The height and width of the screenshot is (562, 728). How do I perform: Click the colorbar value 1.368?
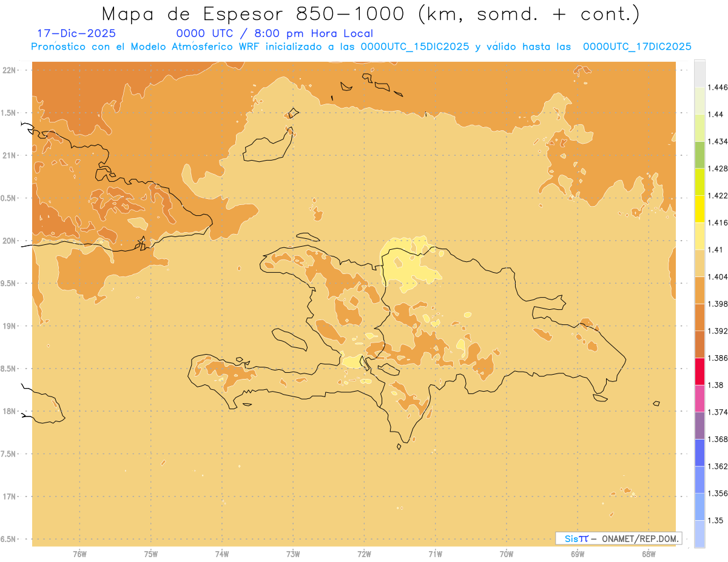[x=718, y=440]
